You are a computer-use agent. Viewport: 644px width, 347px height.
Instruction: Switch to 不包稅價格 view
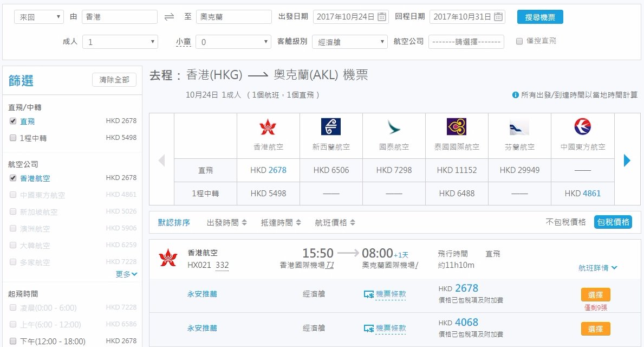coord(565,222)
